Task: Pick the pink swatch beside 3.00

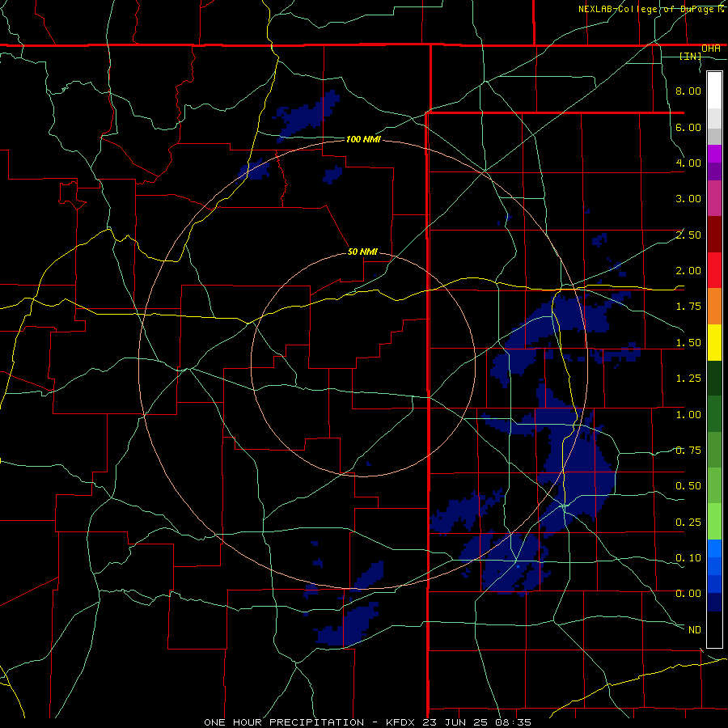Action: click(x=714, y=198)
